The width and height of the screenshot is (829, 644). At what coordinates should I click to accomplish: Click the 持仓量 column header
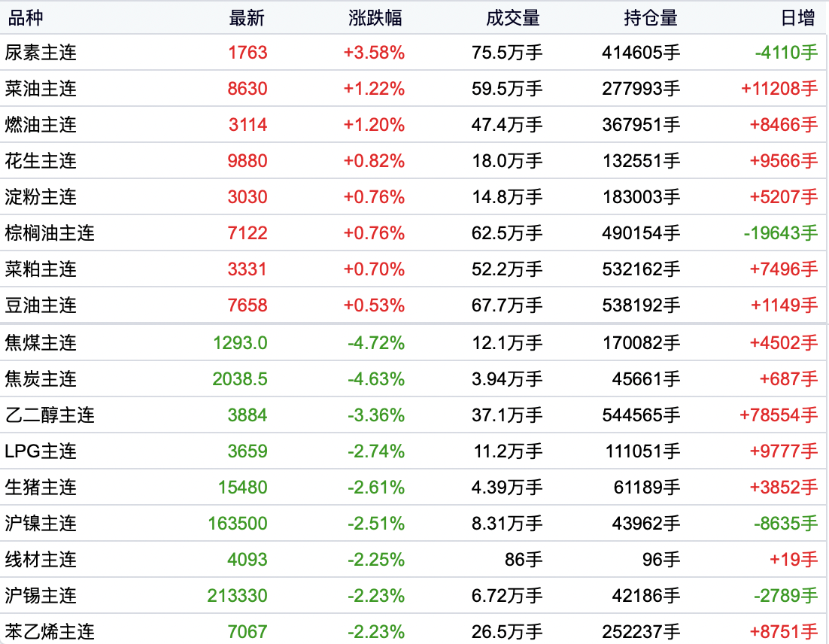pyautogui.click(x=651, y=18)
